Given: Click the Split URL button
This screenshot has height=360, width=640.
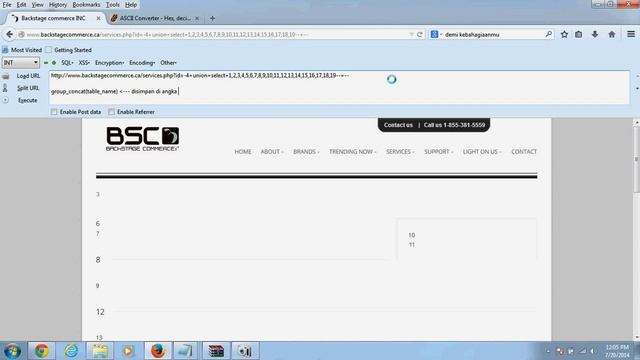Looking at the screenshot, I should tap(28, 88).
